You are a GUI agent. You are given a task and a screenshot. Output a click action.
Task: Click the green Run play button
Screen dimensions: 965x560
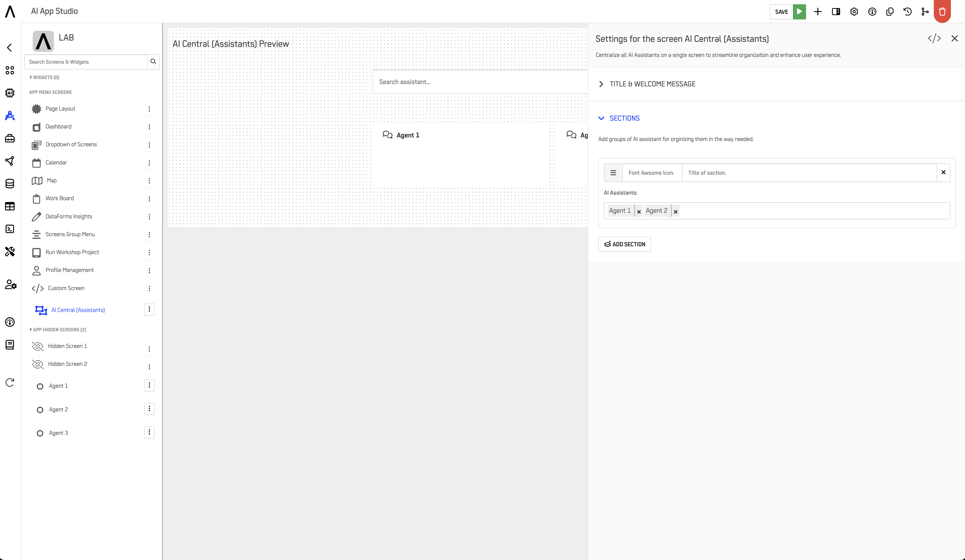click(799, 12)
